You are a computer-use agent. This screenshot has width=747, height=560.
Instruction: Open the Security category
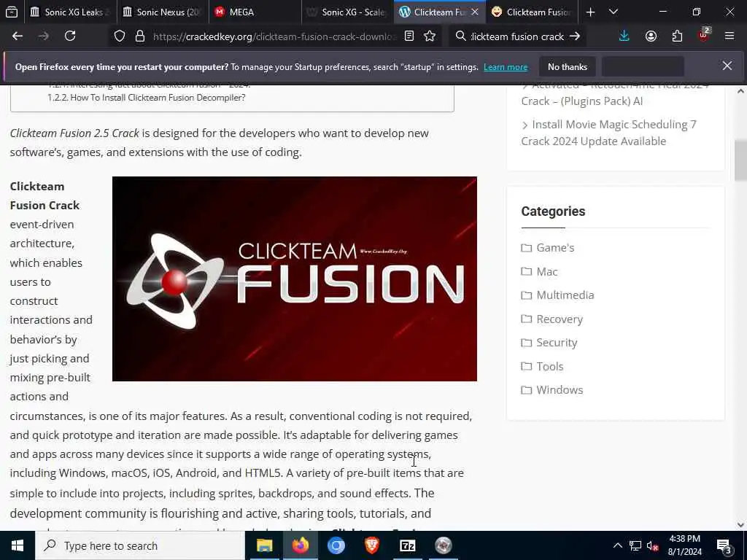coord(557,343)
